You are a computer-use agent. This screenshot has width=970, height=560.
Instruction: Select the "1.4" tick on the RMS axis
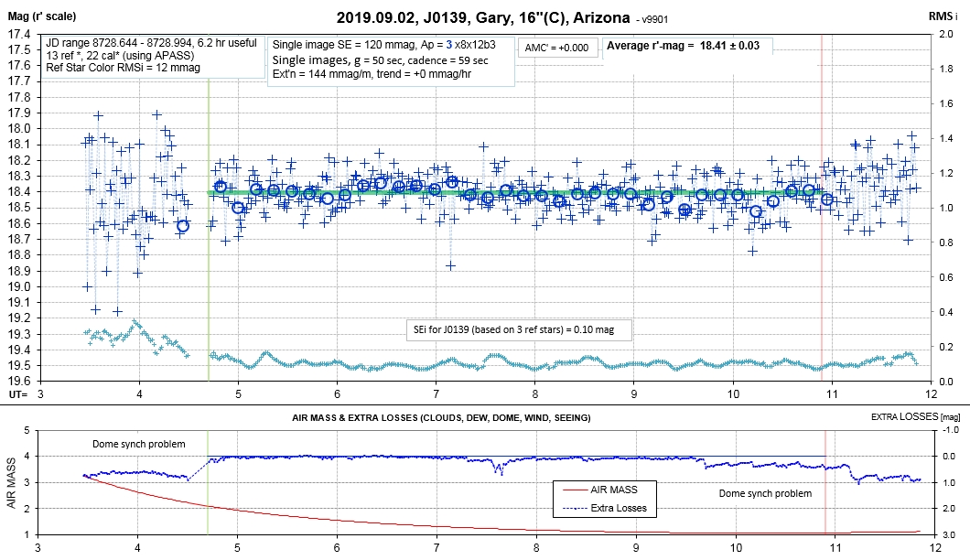[x=946, y=138]
